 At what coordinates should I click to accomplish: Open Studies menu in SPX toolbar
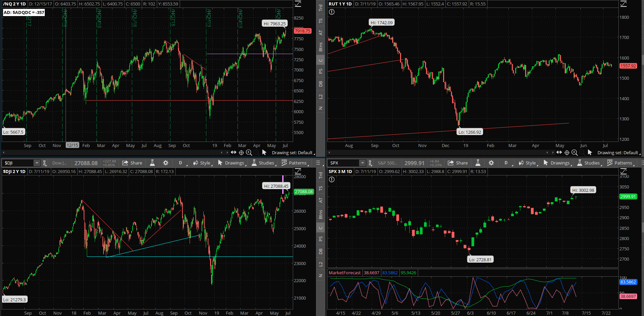pyautogui.click(x=589, y=163)
